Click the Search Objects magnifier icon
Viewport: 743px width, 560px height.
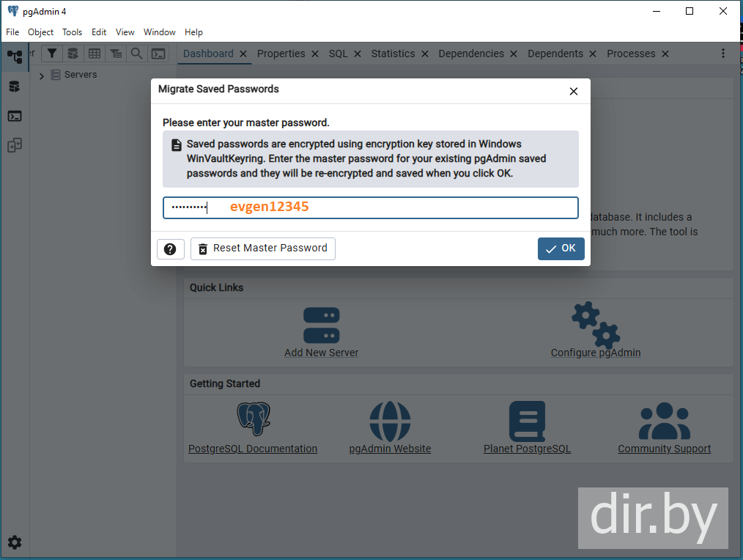point(136,54)
